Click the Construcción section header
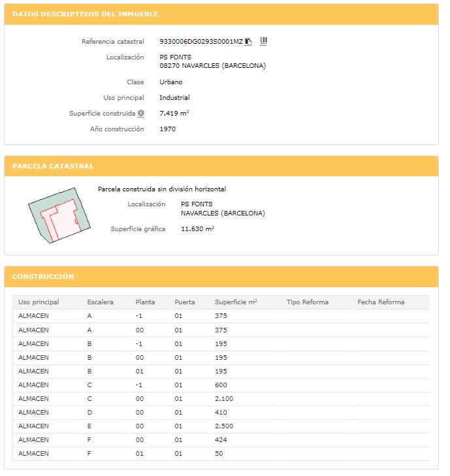Viewport: 450px width, 476px height. tap(43, 277)
